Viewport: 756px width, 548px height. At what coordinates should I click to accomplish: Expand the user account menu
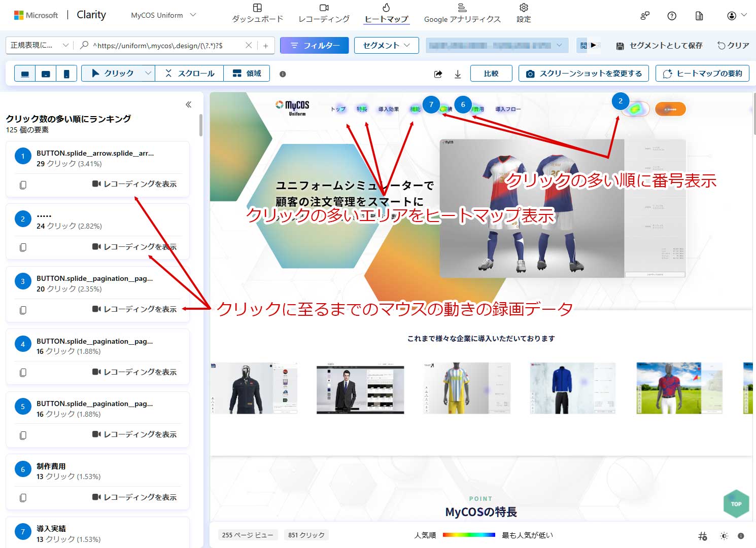click(x=737, y=16)
